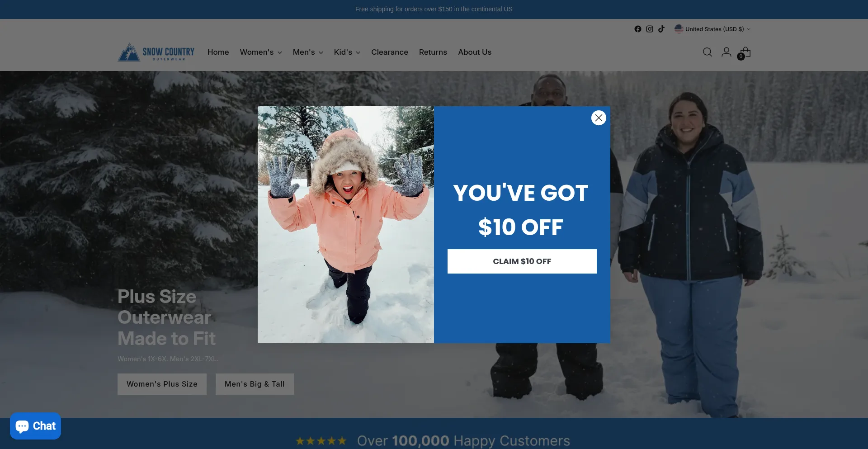Open the TikTok social link icon

point(661,29)
